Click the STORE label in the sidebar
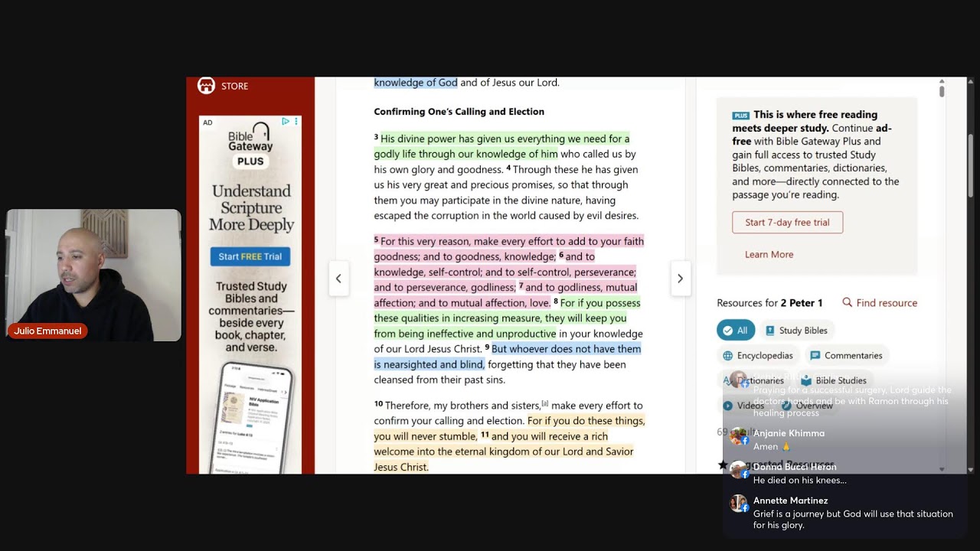The image size is (980, 551). pyautogui.click(x=234, y=86)
